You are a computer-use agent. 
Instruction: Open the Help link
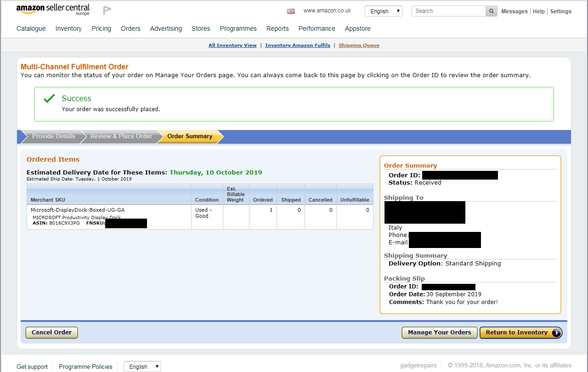coord(539,11)
